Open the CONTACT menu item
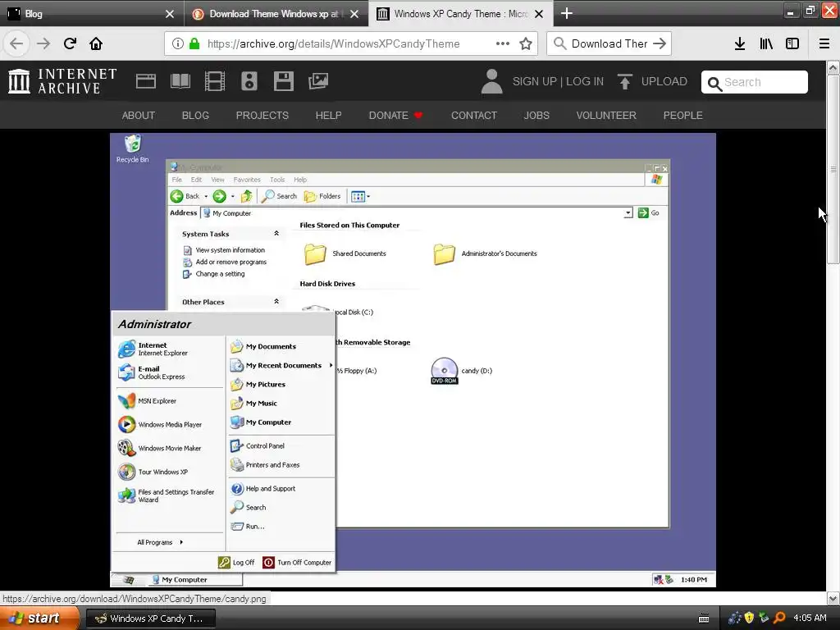Screen dimensions: 840x630 tap(473, 115)
